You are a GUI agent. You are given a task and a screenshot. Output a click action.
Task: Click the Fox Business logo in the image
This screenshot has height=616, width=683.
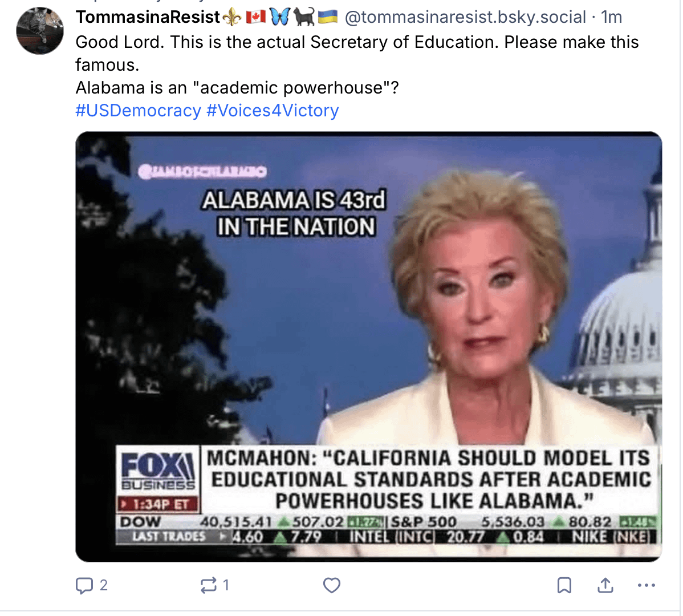(x=158, y=471)
